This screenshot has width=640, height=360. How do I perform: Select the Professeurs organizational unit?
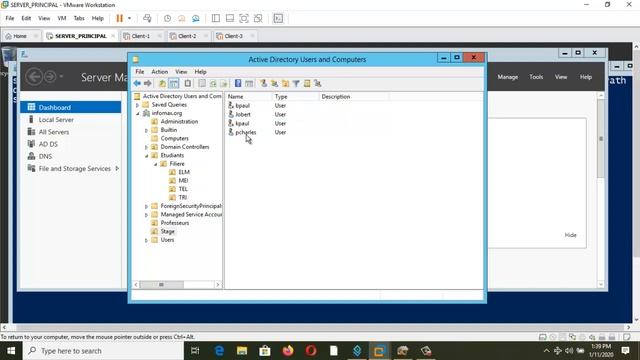tap(175, 223)
